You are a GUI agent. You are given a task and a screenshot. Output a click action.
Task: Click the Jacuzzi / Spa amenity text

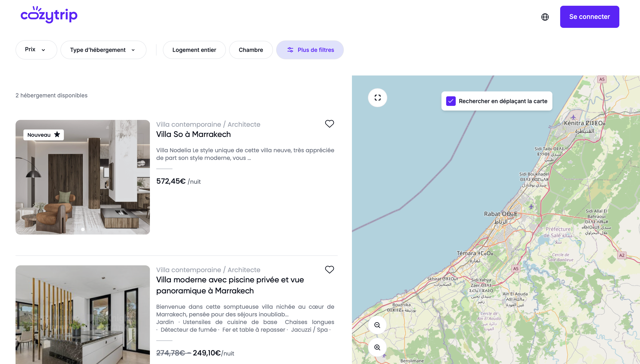click(309, 330)
